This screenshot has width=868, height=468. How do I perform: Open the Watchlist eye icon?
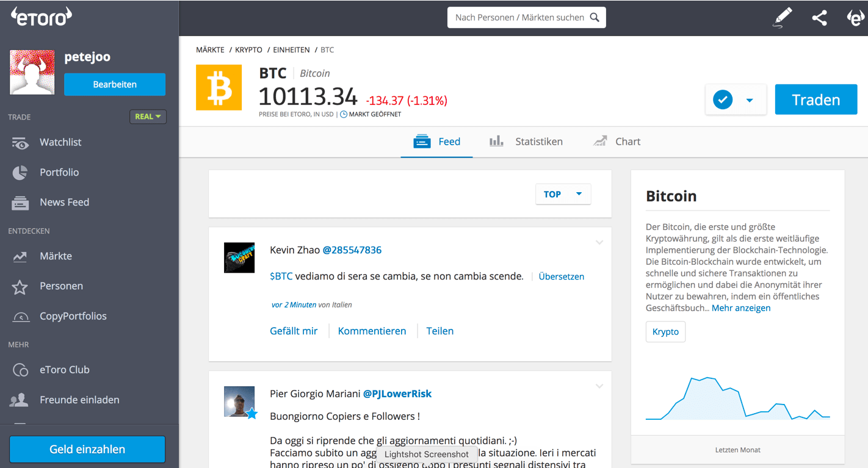[20, 143]
